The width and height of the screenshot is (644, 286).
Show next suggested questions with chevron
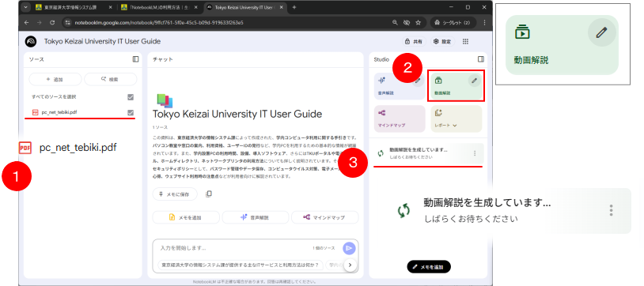(350, 265)
